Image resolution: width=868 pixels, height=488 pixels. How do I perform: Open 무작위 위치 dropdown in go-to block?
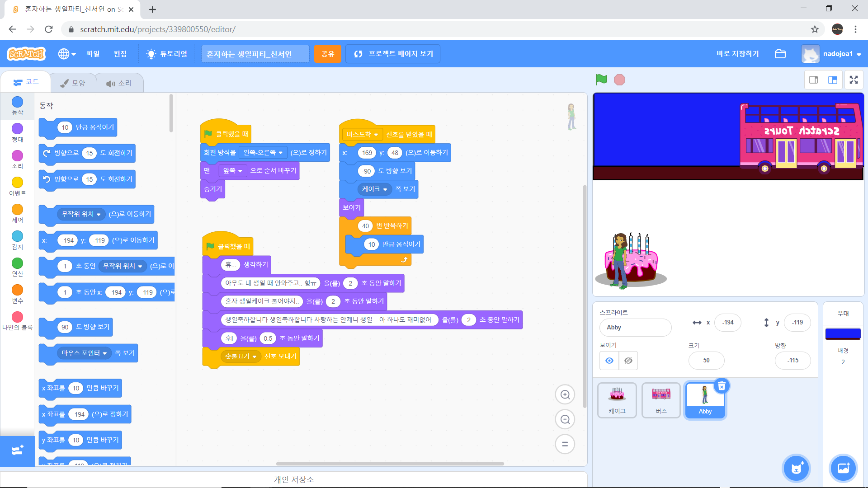pos(81,214)
